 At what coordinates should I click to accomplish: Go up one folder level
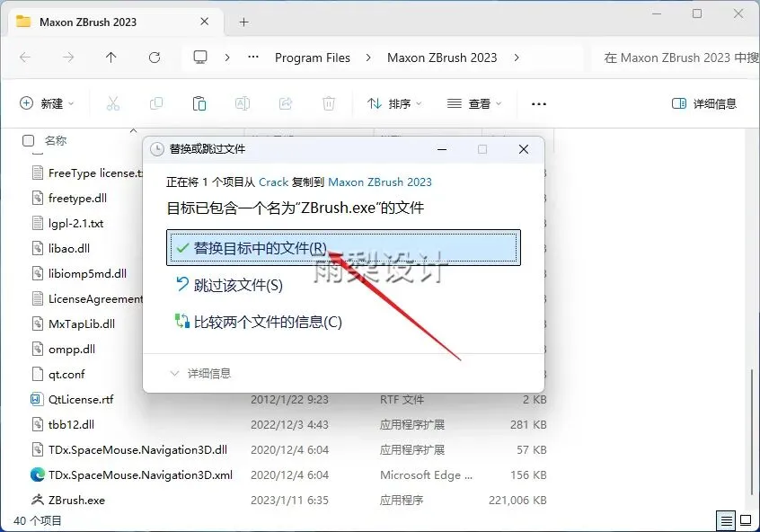(111, 58)
